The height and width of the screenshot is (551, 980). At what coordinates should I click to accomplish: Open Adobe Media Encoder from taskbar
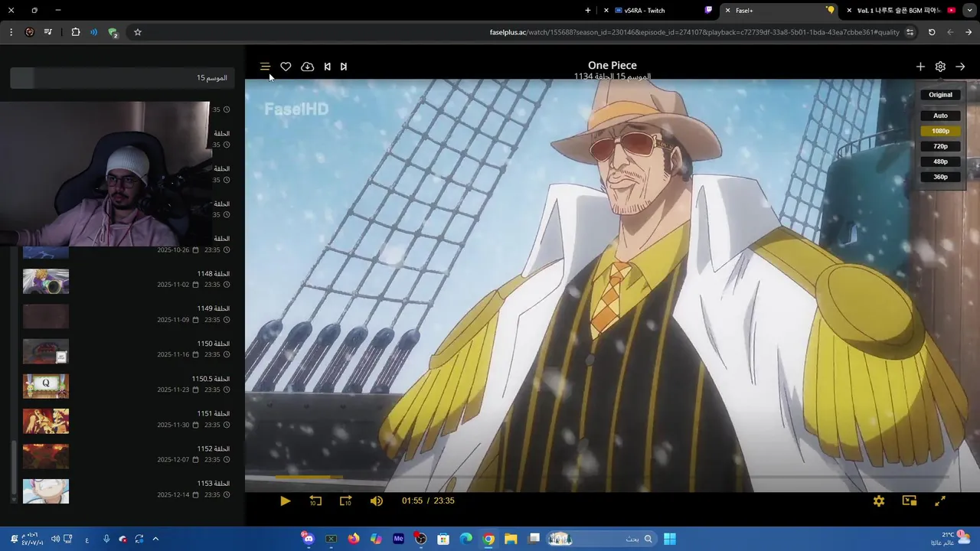(x=398, y=539)
